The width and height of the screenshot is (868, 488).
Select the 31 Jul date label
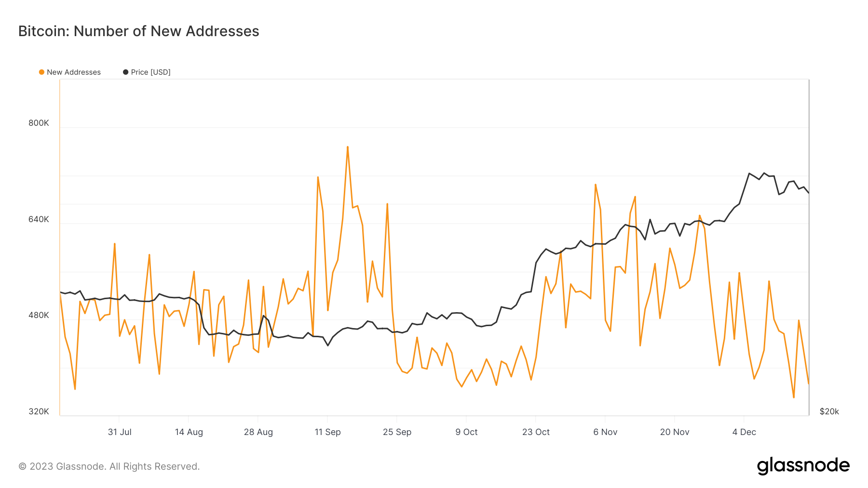coord(120,432)
